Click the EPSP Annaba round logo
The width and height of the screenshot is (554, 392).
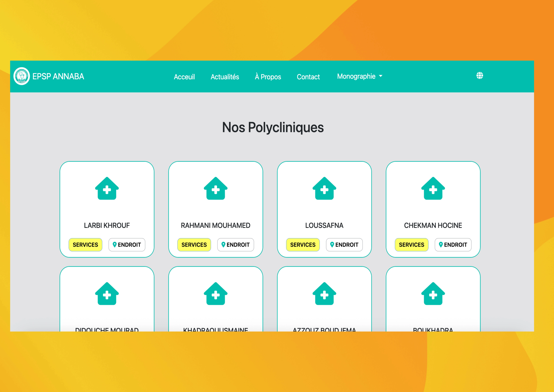(21, 76)
